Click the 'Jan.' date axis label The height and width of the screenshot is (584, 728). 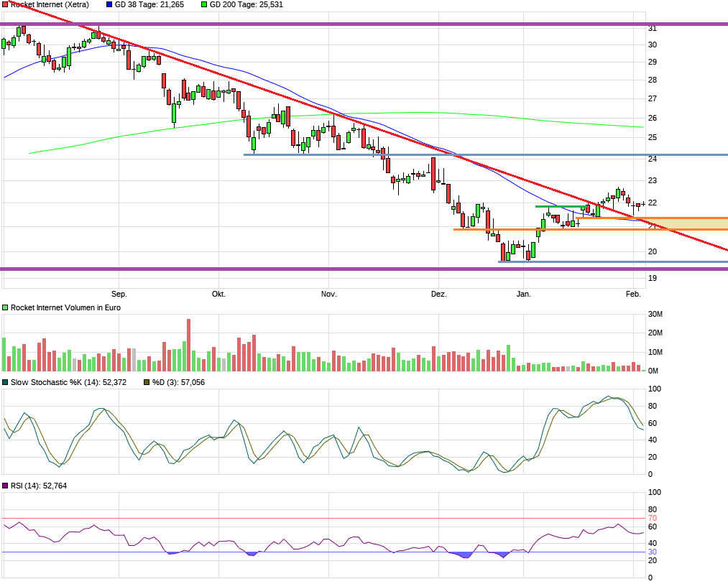coord(524,295)
